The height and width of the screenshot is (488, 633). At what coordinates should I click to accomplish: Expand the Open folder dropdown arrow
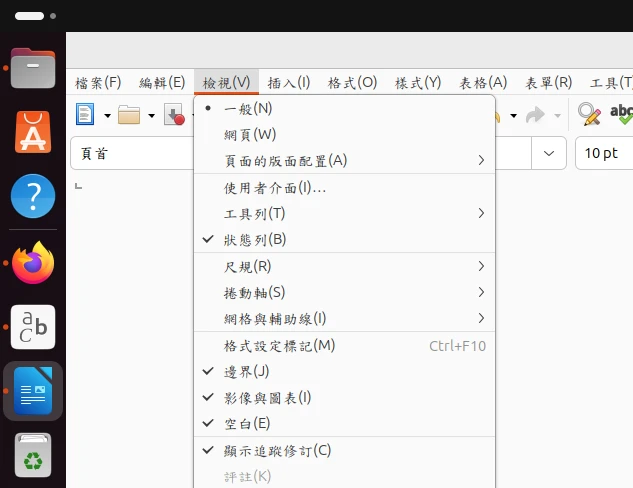coord(151,115)
